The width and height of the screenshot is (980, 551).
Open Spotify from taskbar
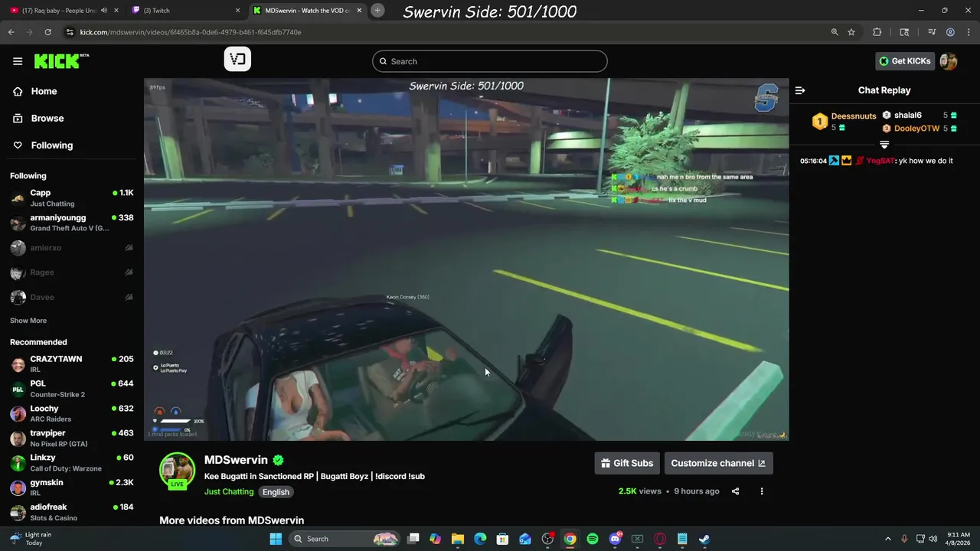[x=593, y=539]
